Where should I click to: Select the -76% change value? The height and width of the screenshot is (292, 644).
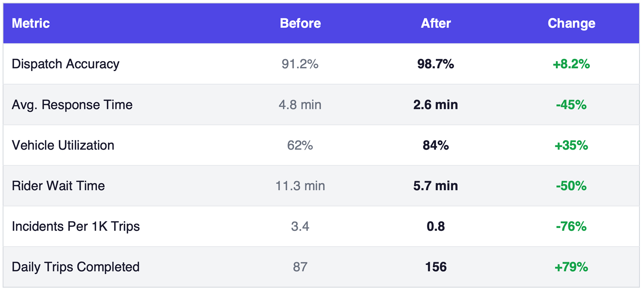pyautogui.click(x=571, y=227)
